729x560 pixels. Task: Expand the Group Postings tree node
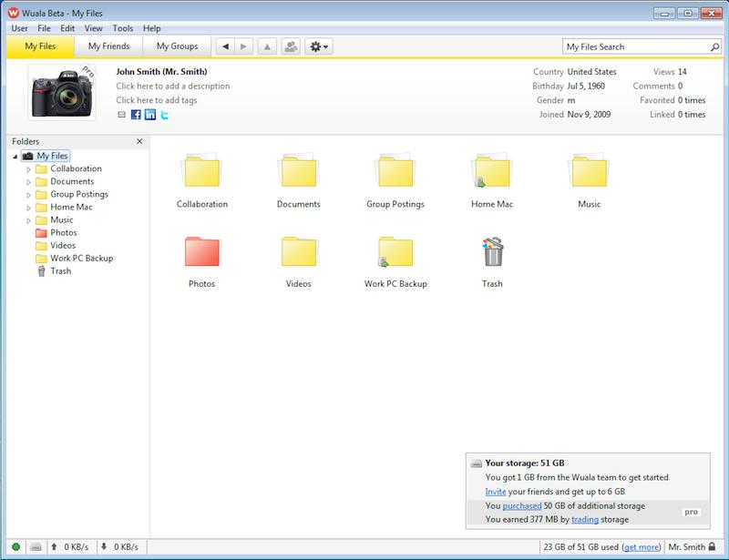[29, 195]
